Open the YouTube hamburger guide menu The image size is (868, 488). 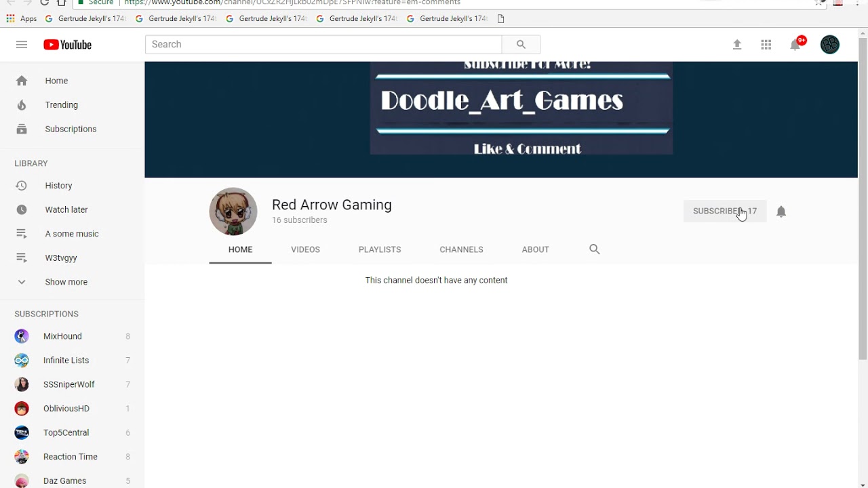22,45
